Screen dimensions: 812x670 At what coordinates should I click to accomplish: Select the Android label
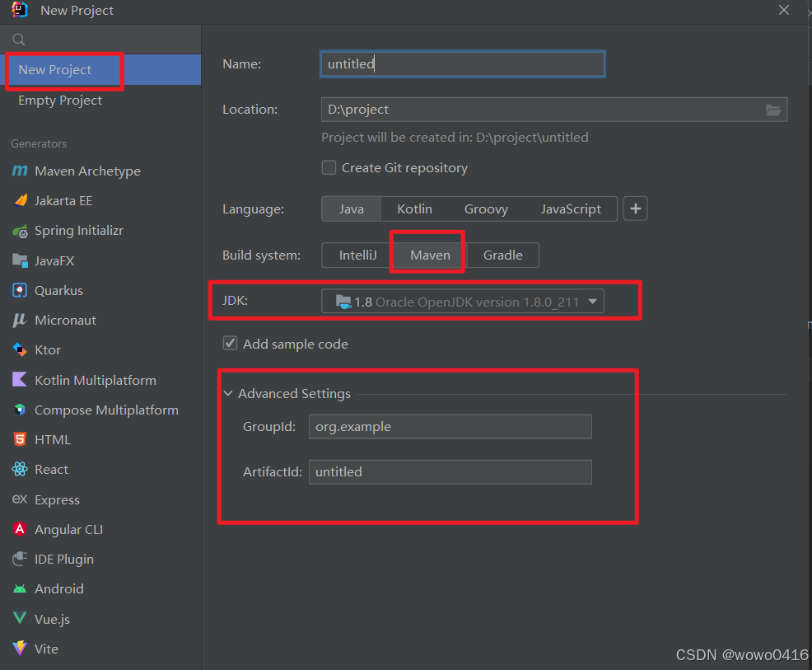click(59, 588)
